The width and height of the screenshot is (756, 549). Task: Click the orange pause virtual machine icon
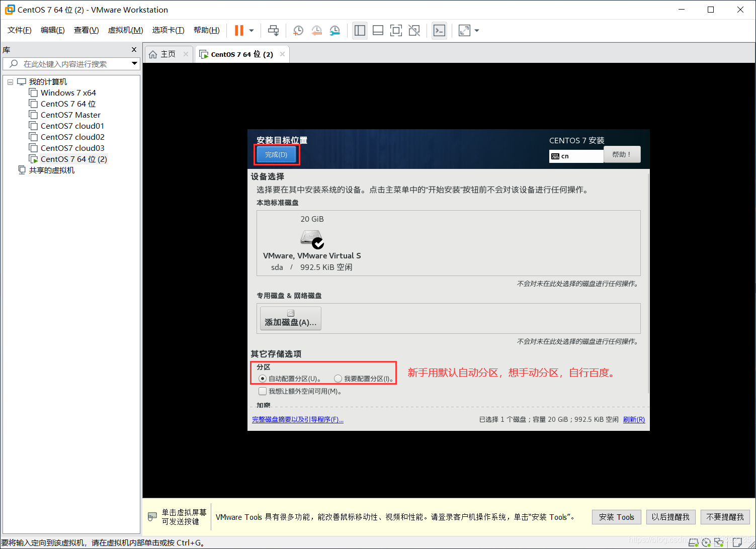239,31
